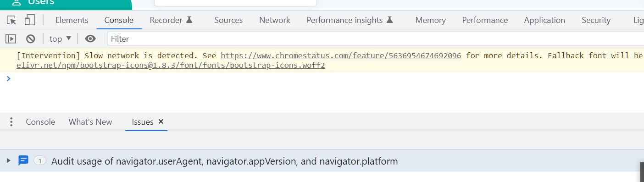Viewport: 644px width, 182px height.
Task: Switch to the Application tab
Action: 544,20
